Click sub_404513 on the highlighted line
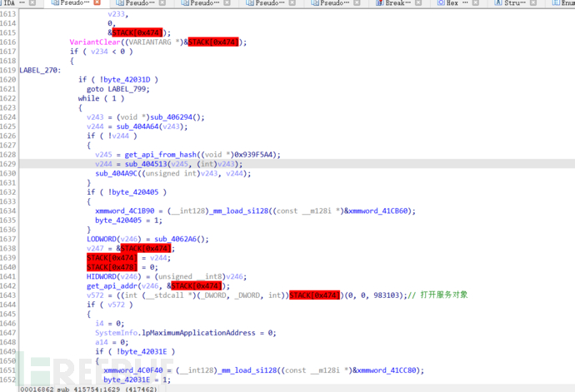 [x=146, y=164]
